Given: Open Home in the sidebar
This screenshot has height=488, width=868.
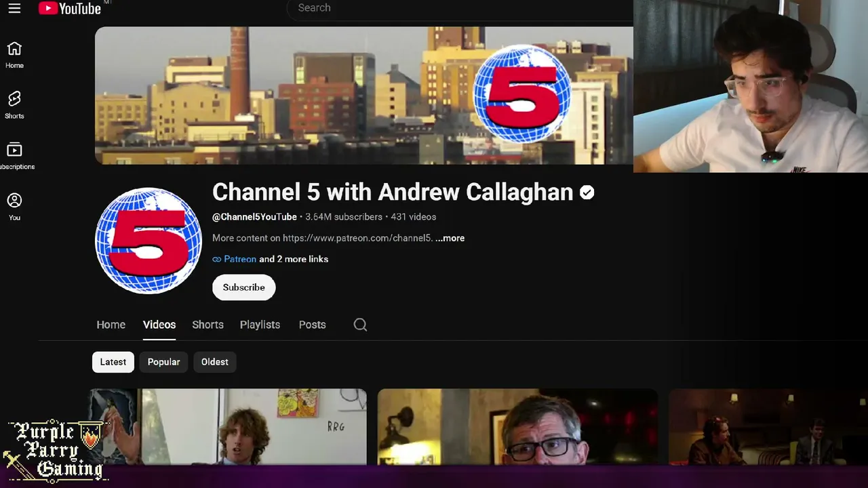Looking at the screenshot, I should [x=14, y=55].
